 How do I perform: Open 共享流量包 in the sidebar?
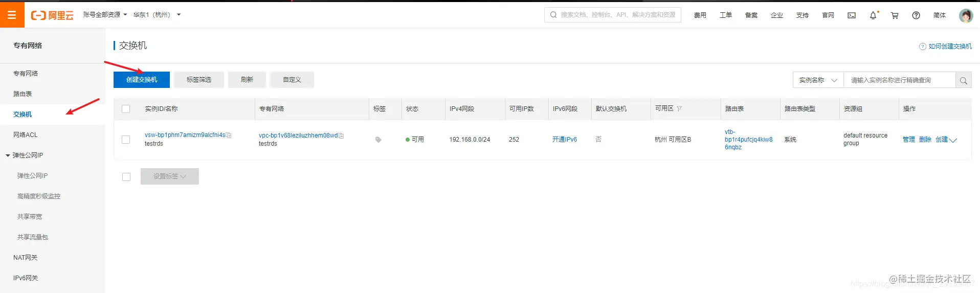[33, 237]
